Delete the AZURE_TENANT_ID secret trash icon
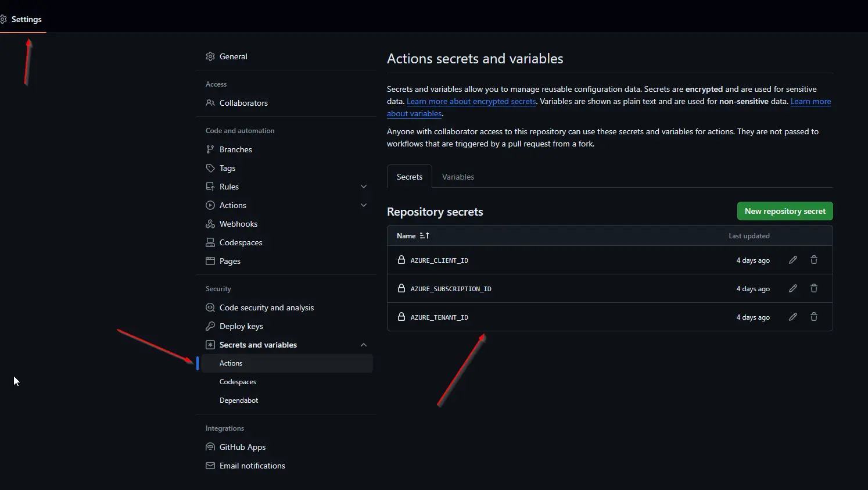Image resolution: width=868 pixels, height=490 pixels. point(814,317)
